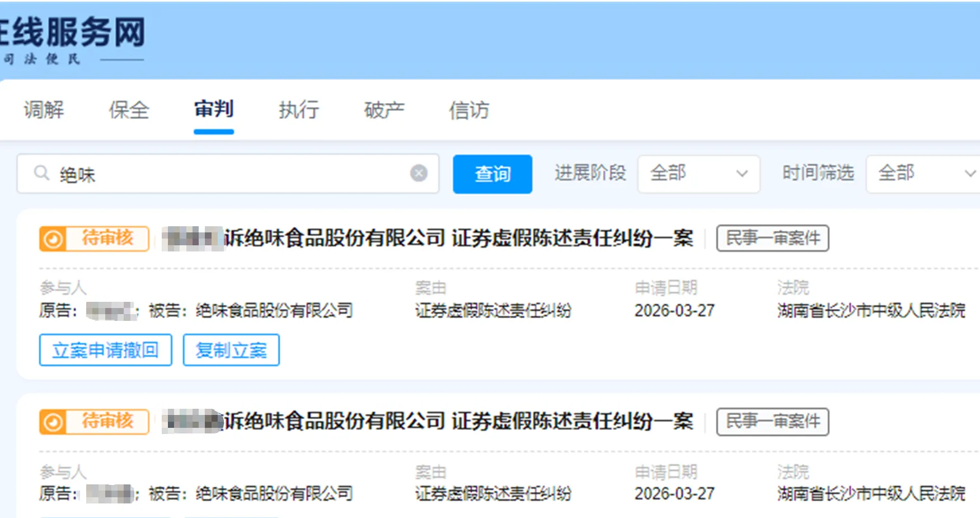Clear the 绝味 search text via the x icon

[418, 173]
